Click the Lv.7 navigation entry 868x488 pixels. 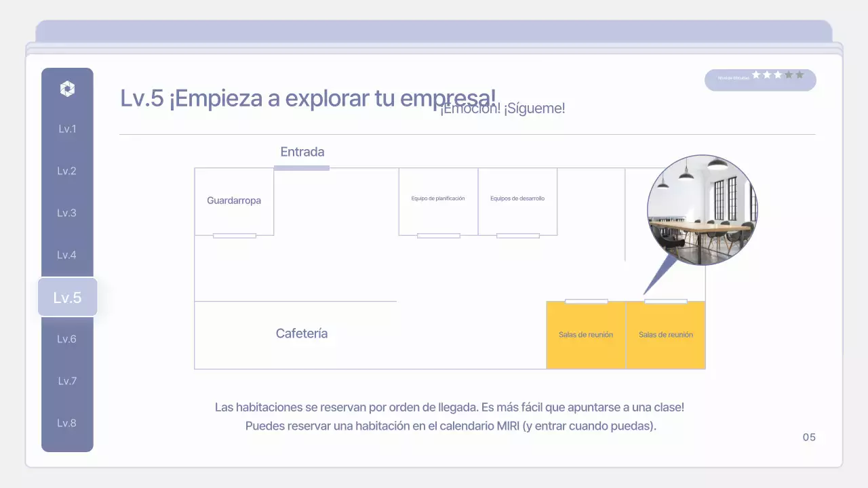(x=66, y=381)
